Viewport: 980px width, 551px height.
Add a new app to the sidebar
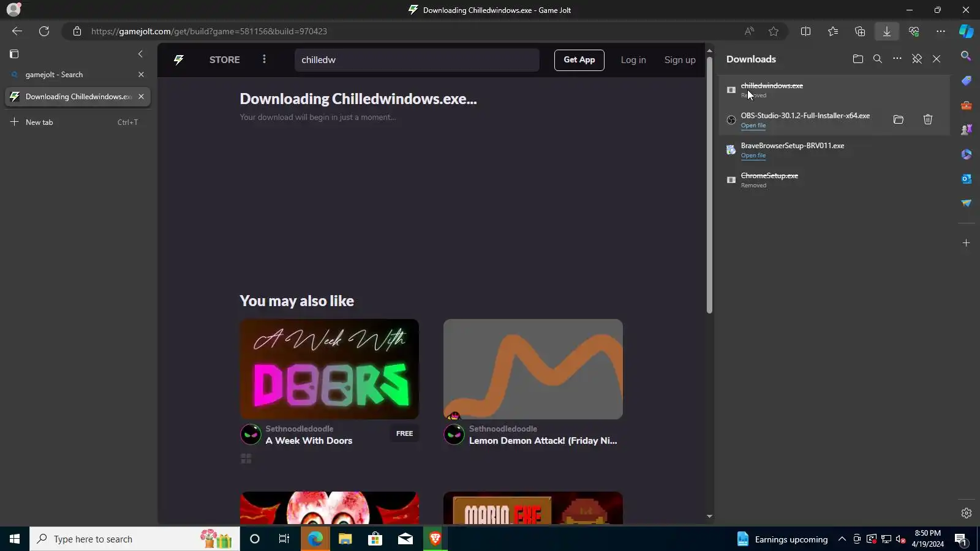967,243
